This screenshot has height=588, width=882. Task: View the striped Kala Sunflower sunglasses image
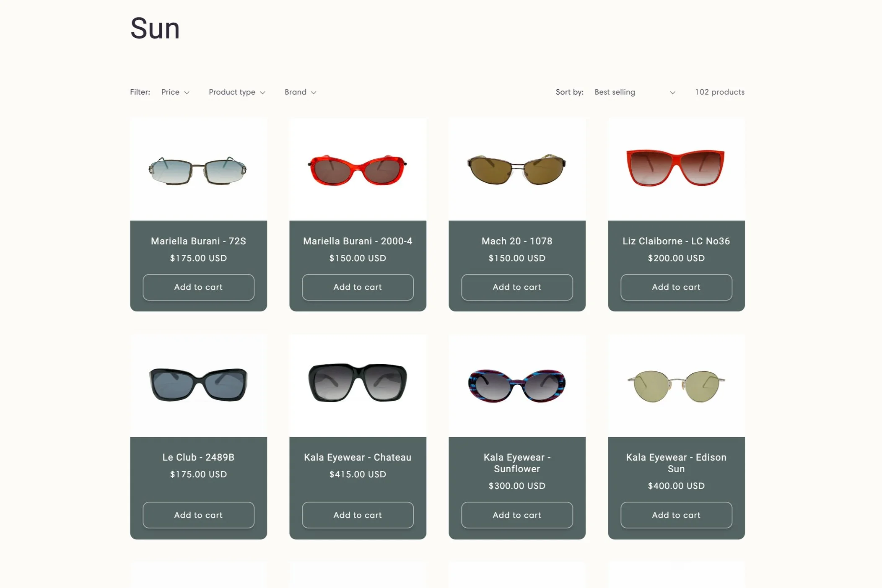click(x=517, y=386)
